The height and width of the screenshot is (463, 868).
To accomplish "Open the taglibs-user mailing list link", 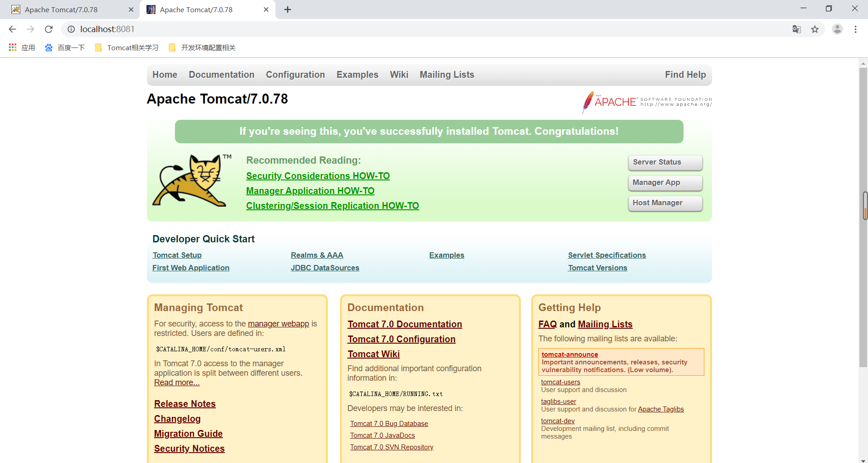I will (559, 402).
